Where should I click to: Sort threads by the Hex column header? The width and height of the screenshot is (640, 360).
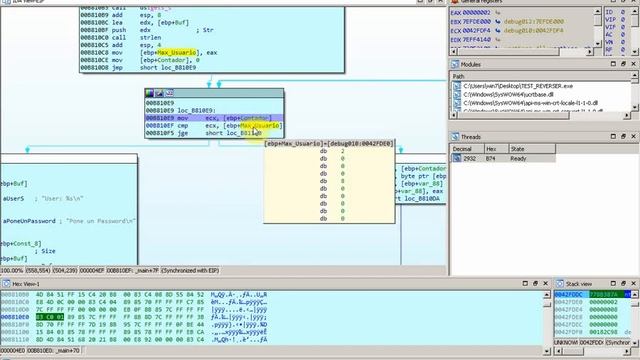coord(497,149)
